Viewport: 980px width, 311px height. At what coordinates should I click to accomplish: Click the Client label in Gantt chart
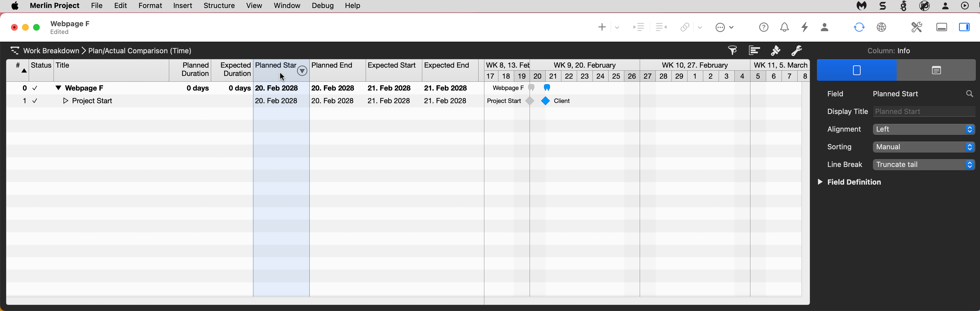pos(562,101)
